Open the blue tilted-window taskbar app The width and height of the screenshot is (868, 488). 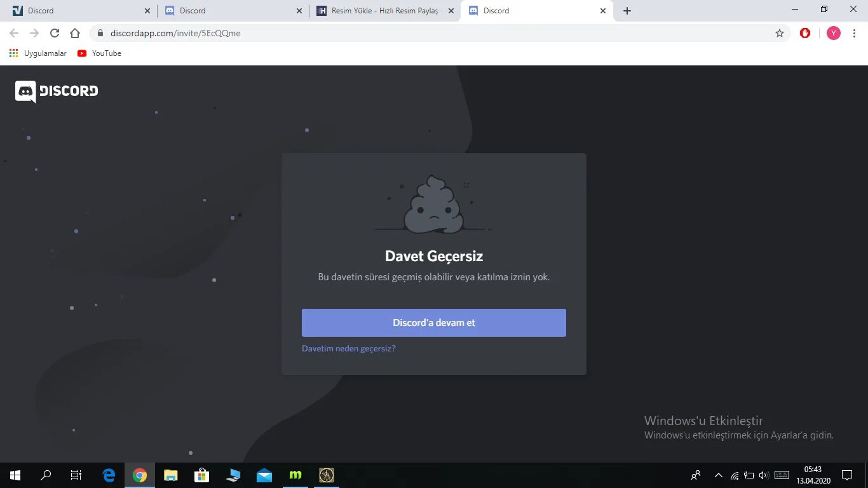[x=233, y=475]
